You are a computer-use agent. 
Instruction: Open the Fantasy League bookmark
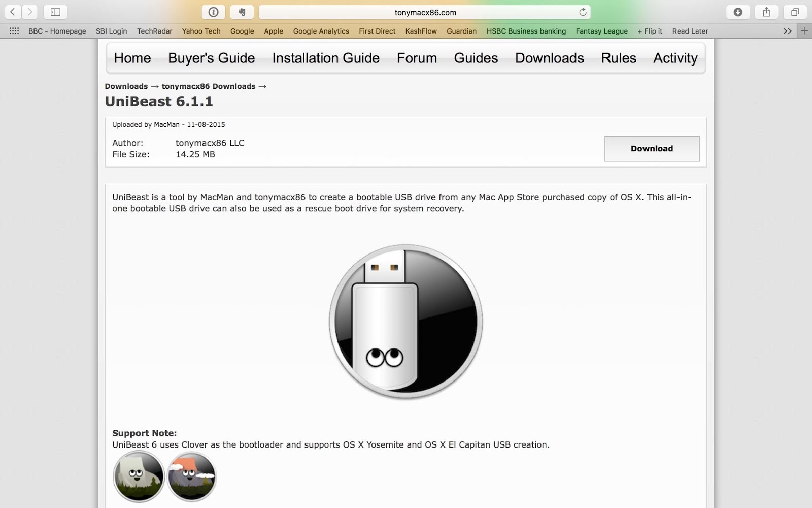(x=602, y=31)
